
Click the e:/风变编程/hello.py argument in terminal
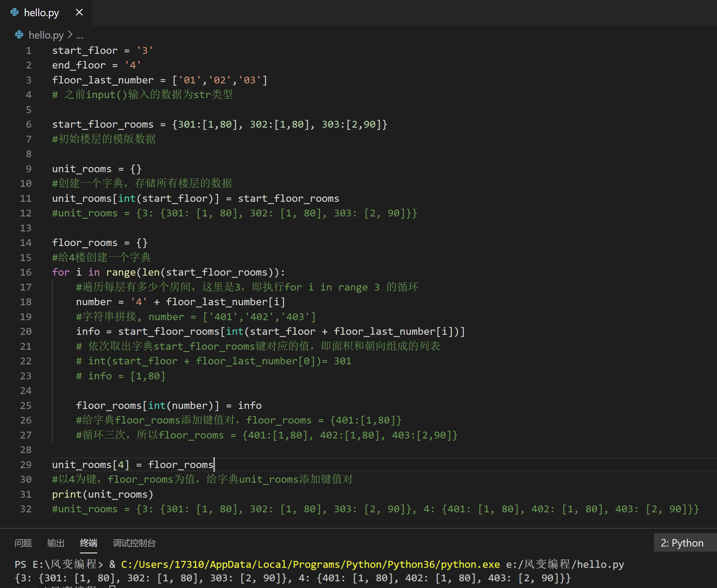click(565, 564)
